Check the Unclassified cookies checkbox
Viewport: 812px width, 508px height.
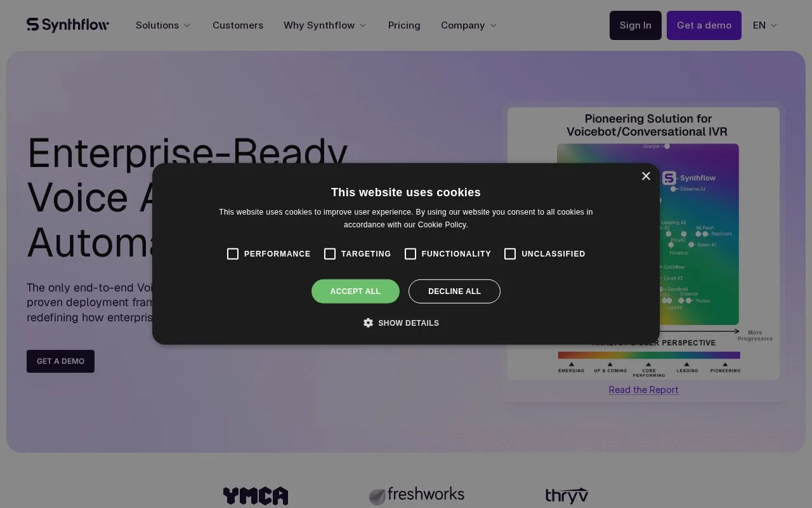510,253
